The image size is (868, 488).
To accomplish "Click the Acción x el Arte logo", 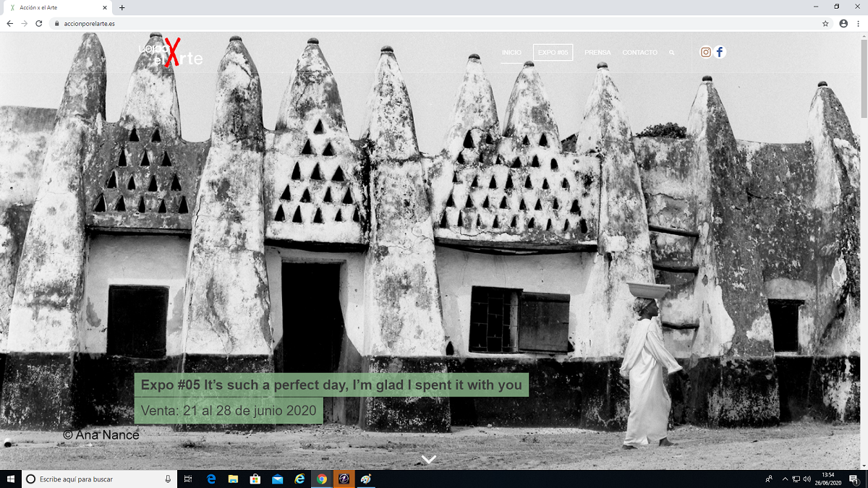I will [171, 53].
